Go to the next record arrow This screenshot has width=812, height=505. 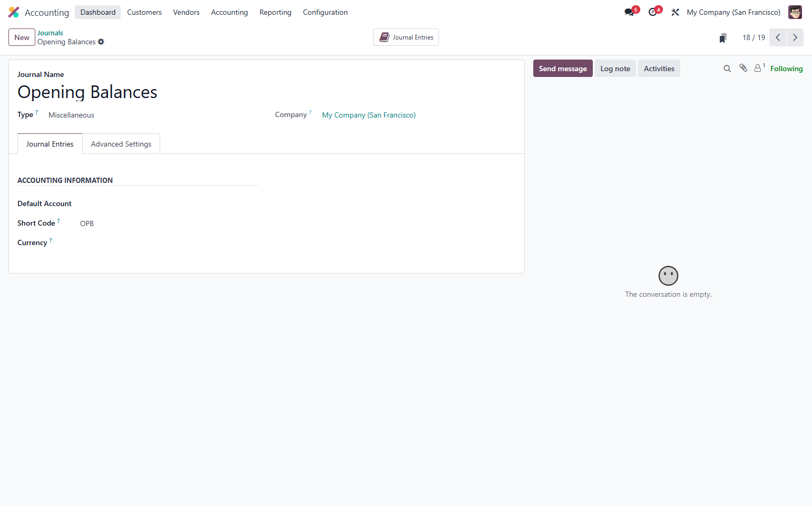tap(795, 37)
